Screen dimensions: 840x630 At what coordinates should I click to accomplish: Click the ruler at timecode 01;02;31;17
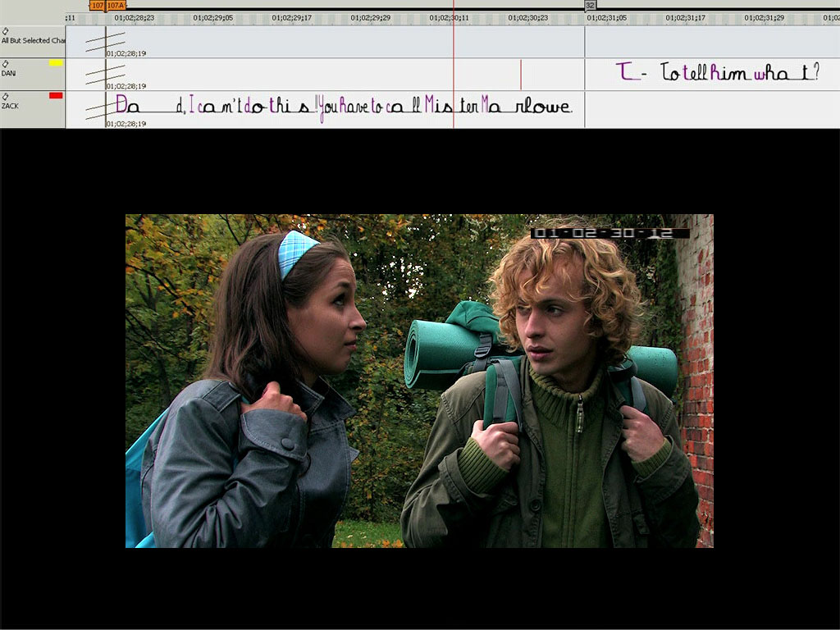(x=685, y=17)
